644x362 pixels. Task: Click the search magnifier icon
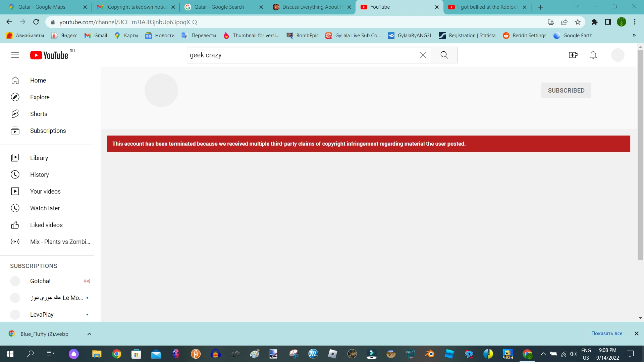[444, 55]
